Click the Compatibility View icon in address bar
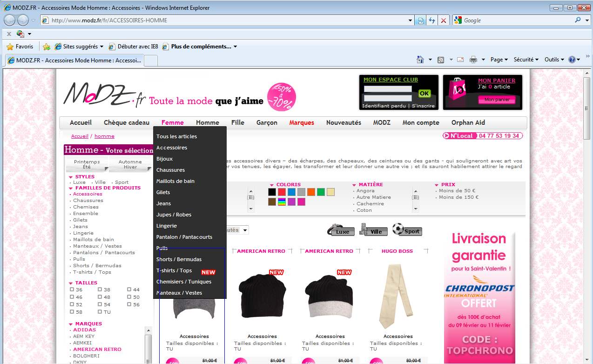The image size is (593, 364). pyautogui.click(x=421, y=20)
